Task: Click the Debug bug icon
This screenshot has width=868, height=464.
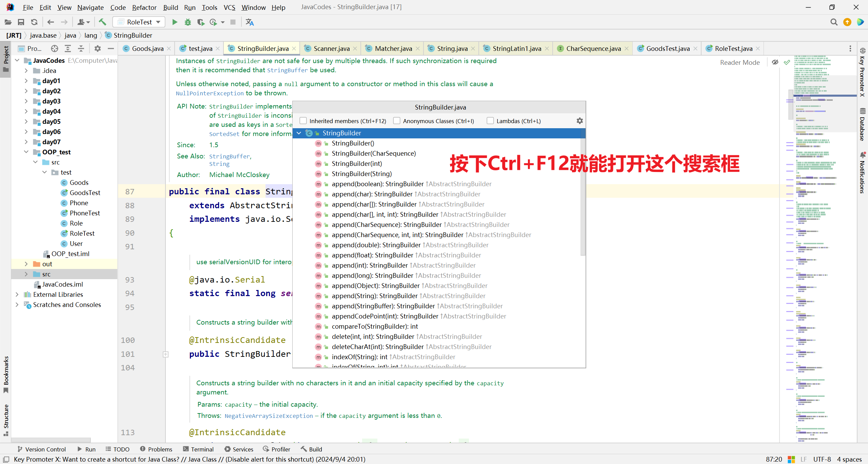Action: pyautogui.click(x=188, y=22)
